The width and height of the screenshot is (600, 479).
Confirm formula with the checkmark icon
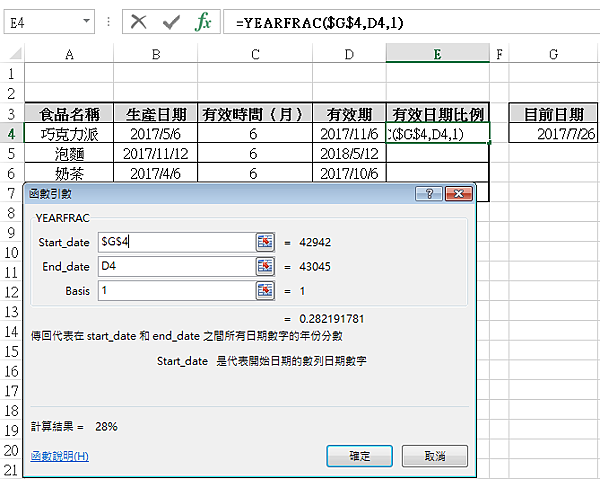coord(171,22)
